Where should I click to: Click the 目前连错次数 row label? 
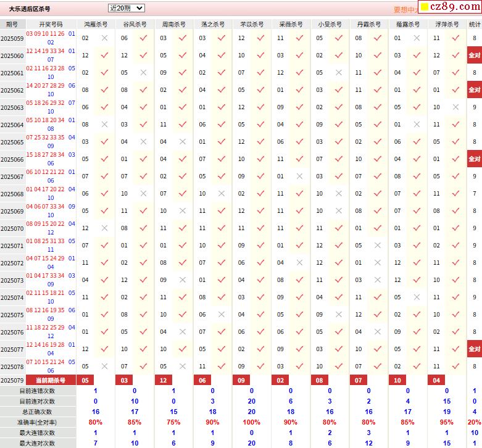(x=38, y=391)
